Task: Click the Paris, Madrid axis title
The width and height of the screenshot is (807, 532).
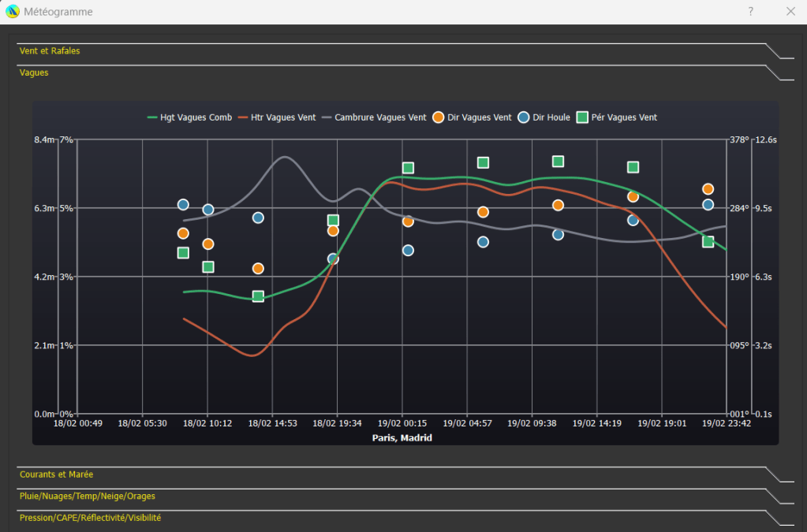Action: click(402, 437)
